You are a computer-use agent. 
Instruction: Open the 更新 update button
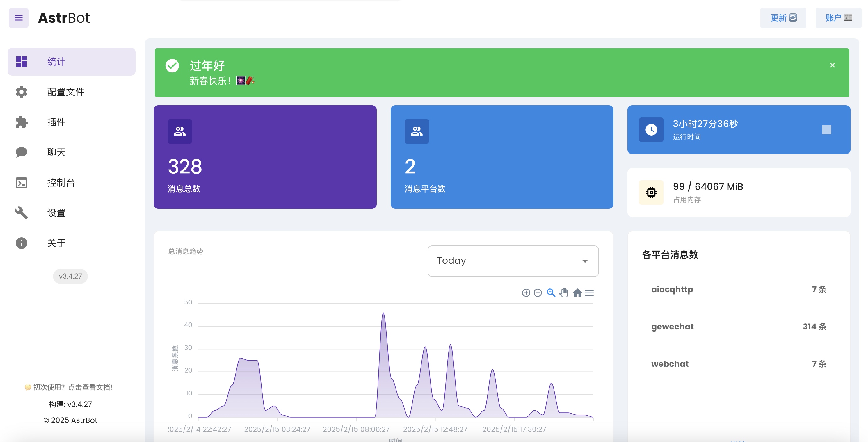(x=783, y=18)
